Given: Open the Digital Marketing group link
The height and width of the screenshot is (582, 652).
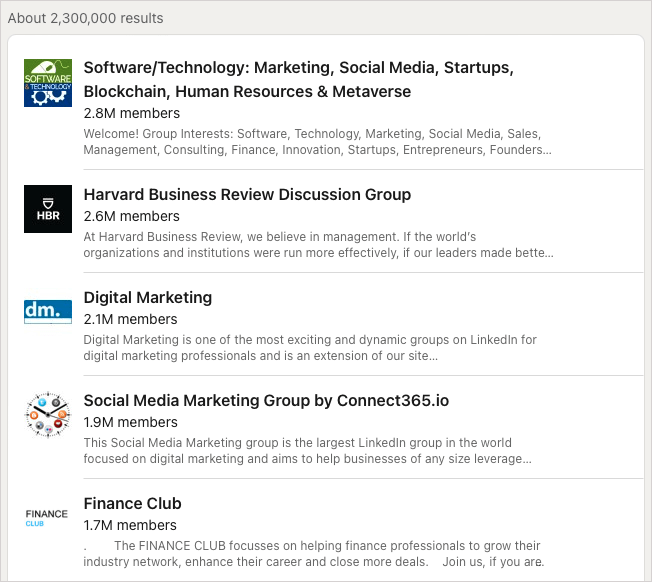Looking at the screenshot, I should pos(148,297).
